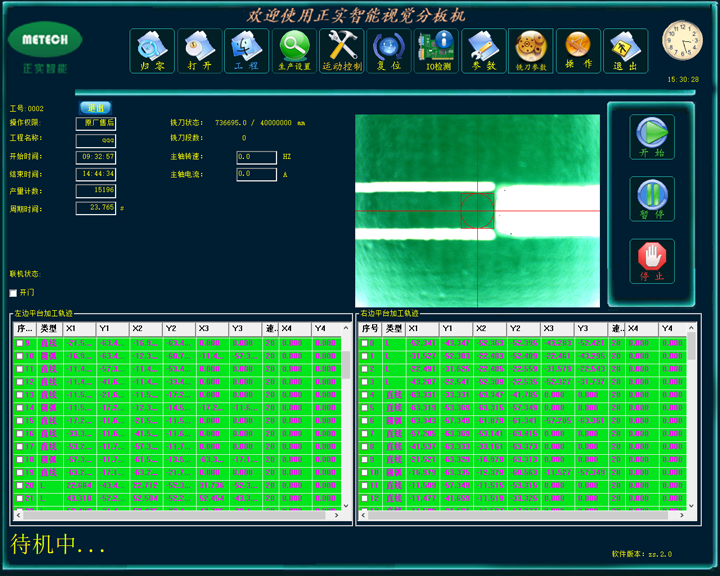The image size is (720, 576).
Task: Check row 15 in left platform table
Action: pyautogui.click(x=20, y=421)
